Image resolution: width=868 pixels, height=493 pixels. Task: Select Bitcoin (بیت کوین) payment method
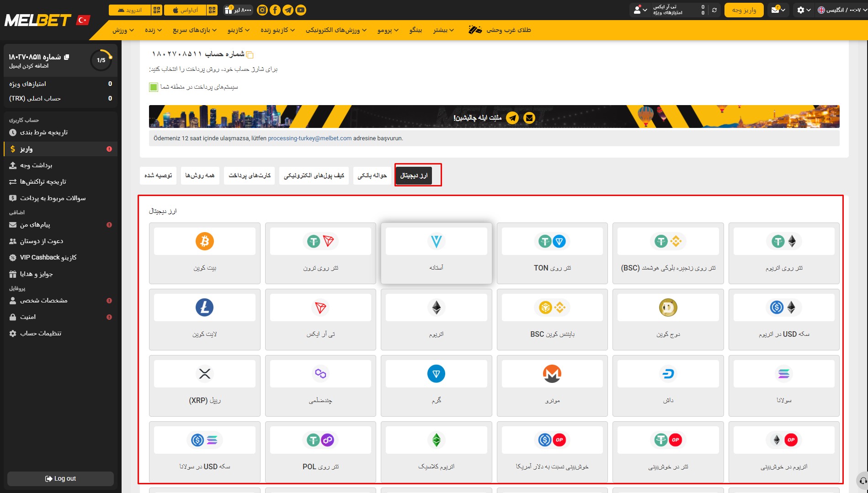(205, 253)
